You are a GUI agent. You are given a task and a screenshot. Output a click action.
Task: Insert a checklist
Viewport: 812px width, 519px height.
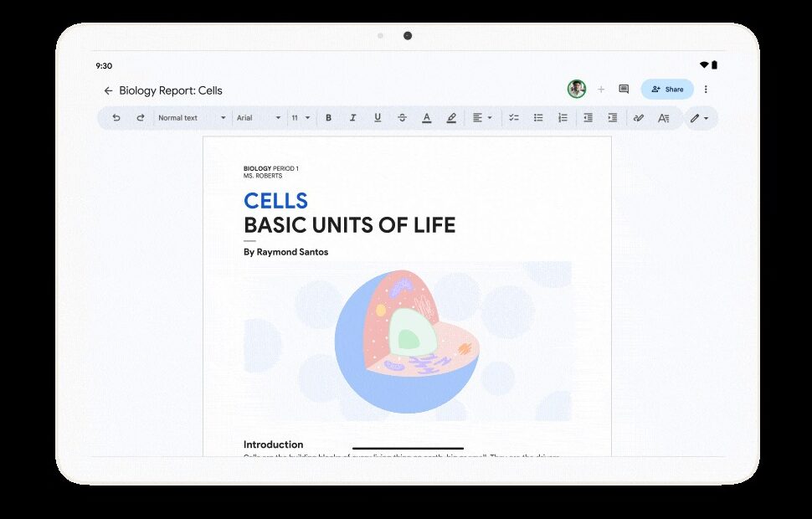coord(514,118)
